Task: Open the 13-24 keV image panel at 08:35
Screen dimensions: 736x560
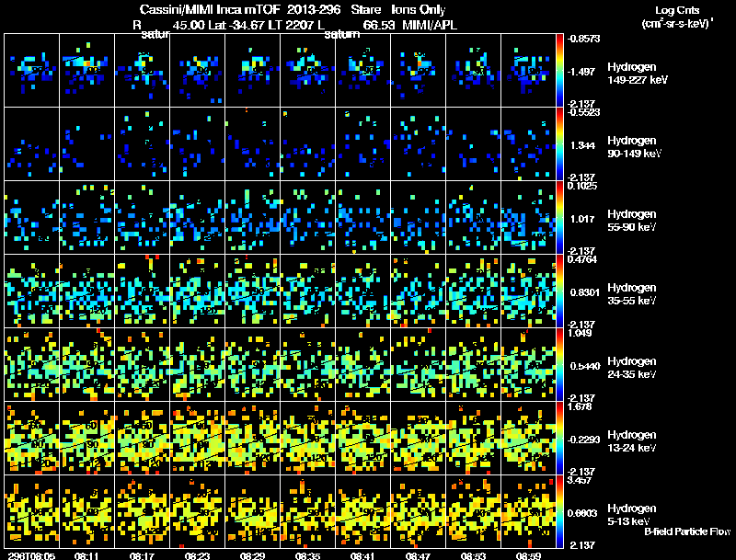Action: click(307, 439)
